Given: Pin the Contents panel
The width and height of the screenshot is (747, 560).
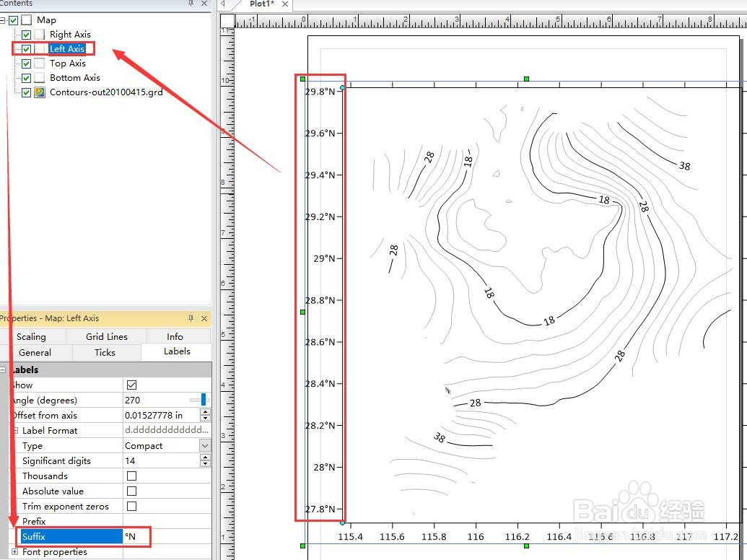Looking at the screenshot, I should [x=191, y=4].
